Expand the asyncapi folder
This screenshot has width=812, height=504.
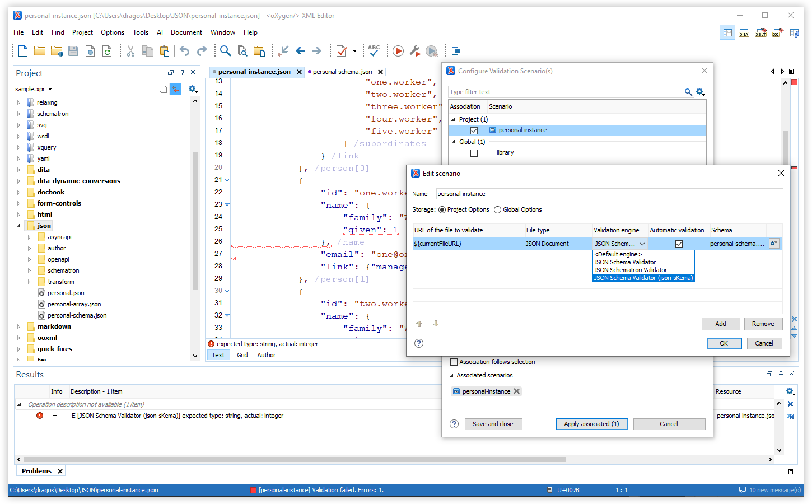point(29,237)
